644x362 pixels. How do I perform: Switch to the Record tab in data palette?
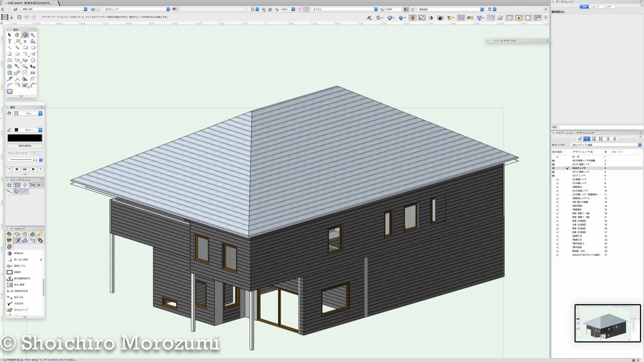[x=596, y=7]
